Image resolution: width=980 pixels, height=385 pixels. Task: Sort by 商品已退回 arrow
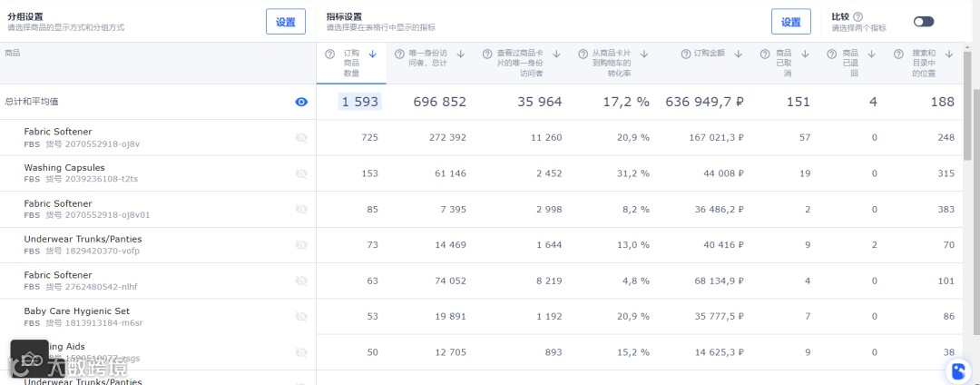pos(872,54)
